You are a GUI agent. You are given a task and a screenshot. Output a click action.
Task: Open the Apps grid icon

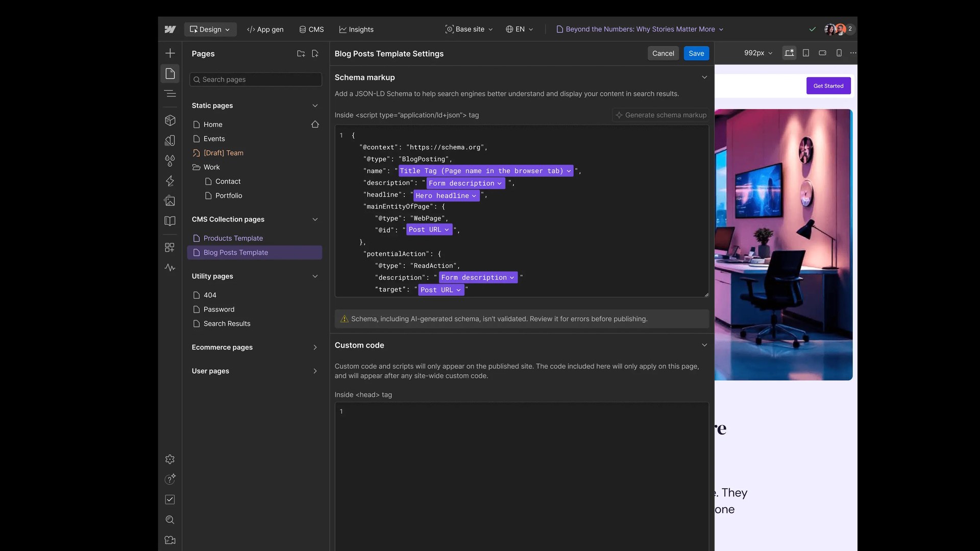click(170, 247)
